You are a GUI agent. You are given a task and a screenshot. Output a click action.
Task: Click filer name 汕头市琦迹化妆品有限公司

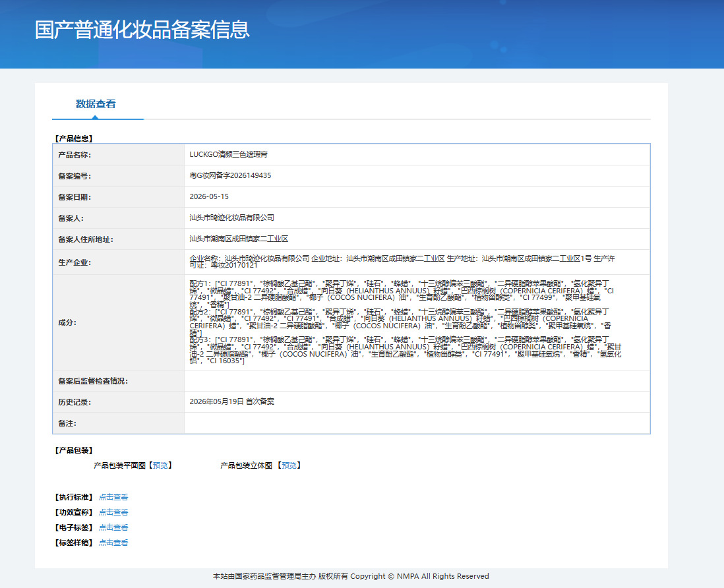(232, 218)
